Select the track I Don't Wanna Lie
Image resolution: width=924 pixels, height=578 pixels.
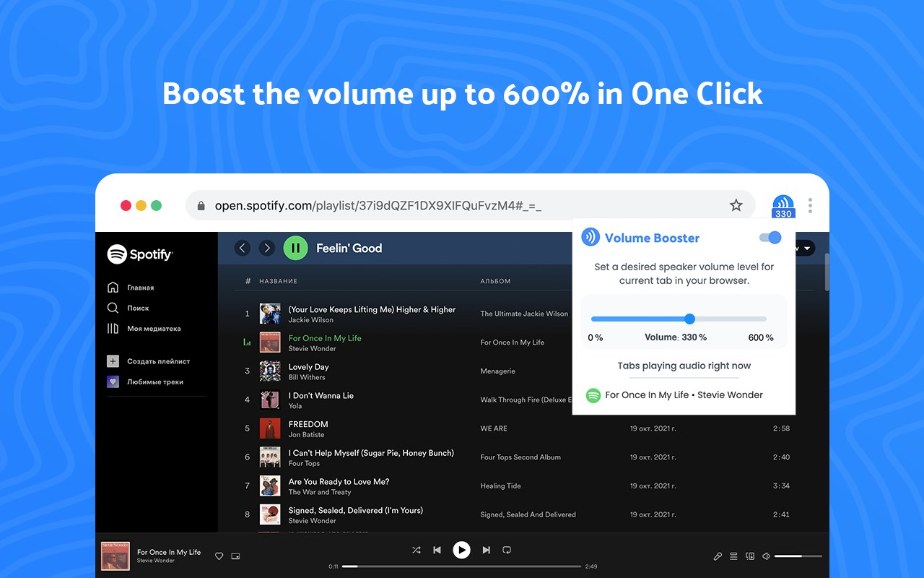pos(321,395)
